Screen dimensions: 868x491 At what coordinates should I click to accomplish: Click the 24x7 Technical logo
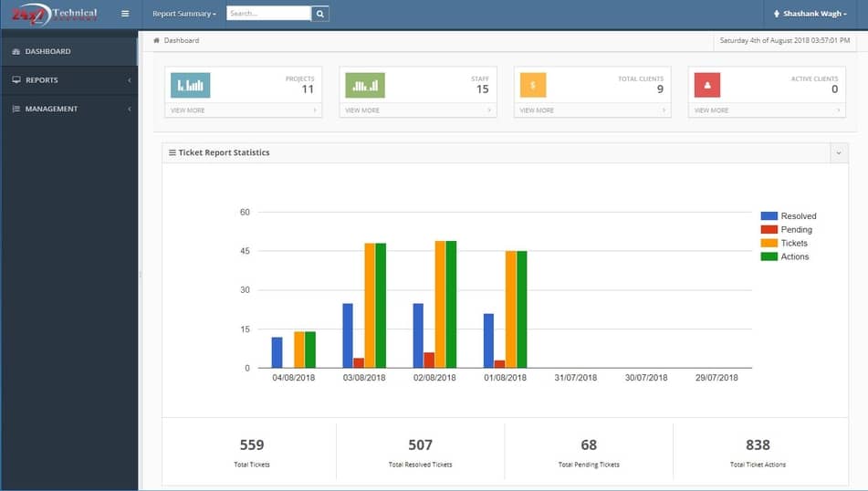click(54, 14)
